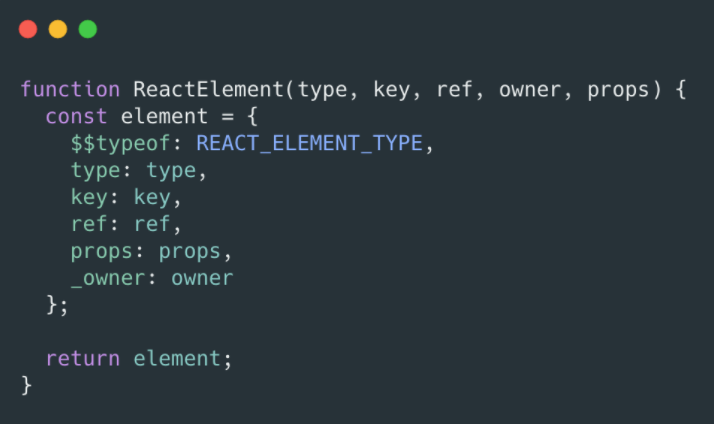Click the props parameter in function signature
The image size is (714, 424).
pyautogui.click(x=618, y=89)
